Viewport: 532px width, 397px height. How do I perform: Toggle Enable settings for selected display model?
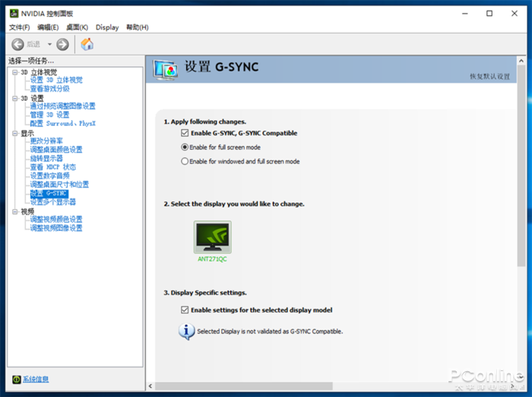click(185, 310)
